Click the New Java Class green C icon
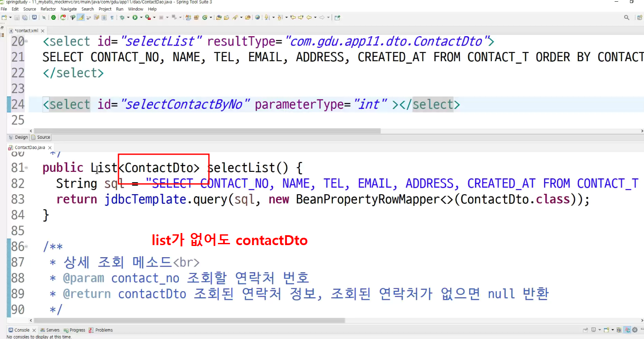The height and width of the screenshot is (339, 644). (x=205, y=18)
